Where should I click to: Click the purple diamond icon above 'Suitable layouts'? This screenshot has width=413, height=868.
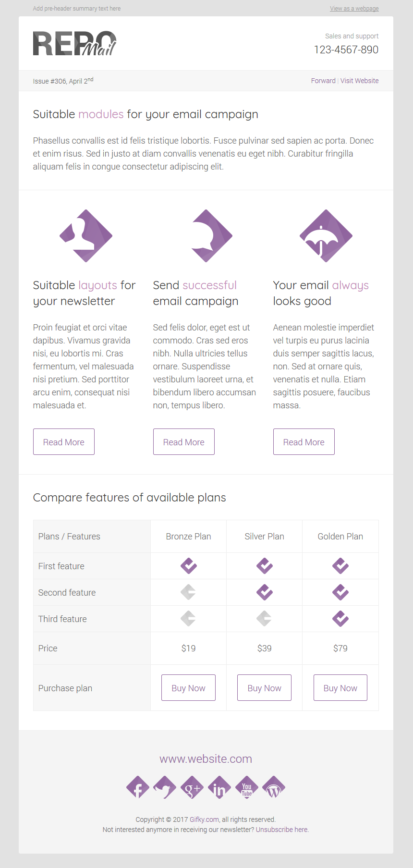point(86,236)
